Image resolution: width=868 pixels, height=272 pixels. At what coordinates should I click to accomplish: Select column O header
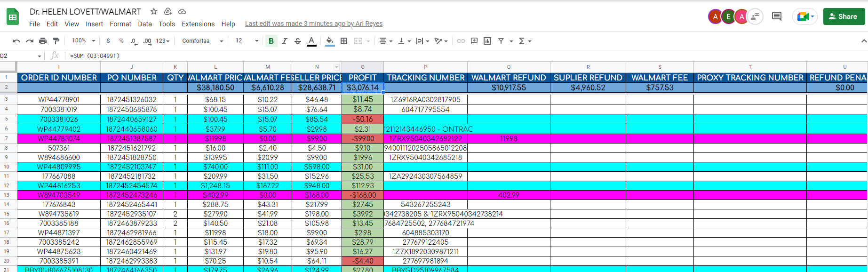(x=363, y=67)
